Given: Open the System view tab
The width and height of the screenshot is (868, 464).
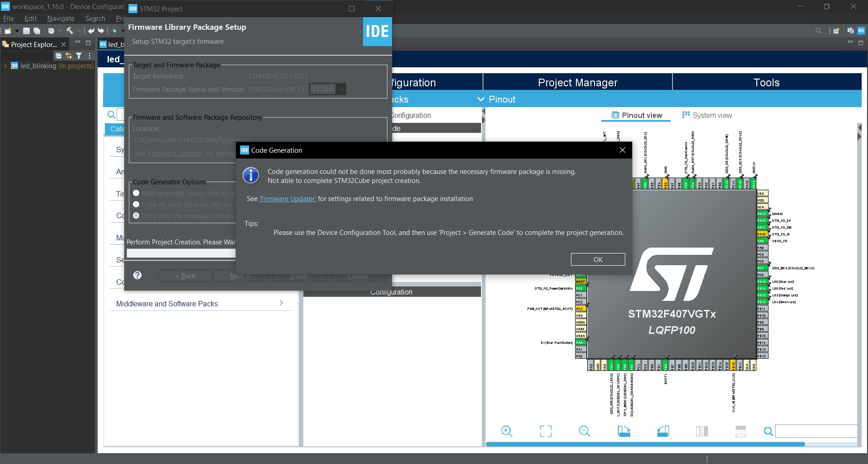Looking at the screenshot, I should coord(708,115).
